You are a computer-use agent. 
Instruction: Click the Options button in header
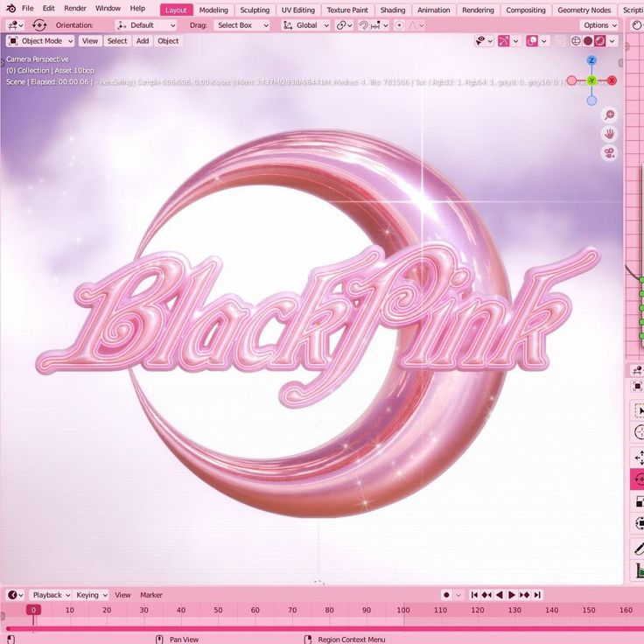[599, 25]
